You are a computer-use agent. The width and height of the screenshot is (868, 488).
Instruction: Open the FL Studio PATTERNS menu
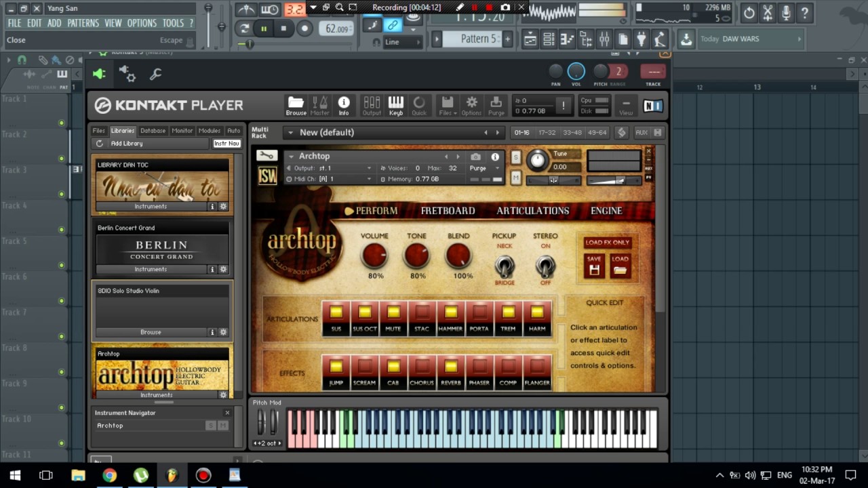83,23
